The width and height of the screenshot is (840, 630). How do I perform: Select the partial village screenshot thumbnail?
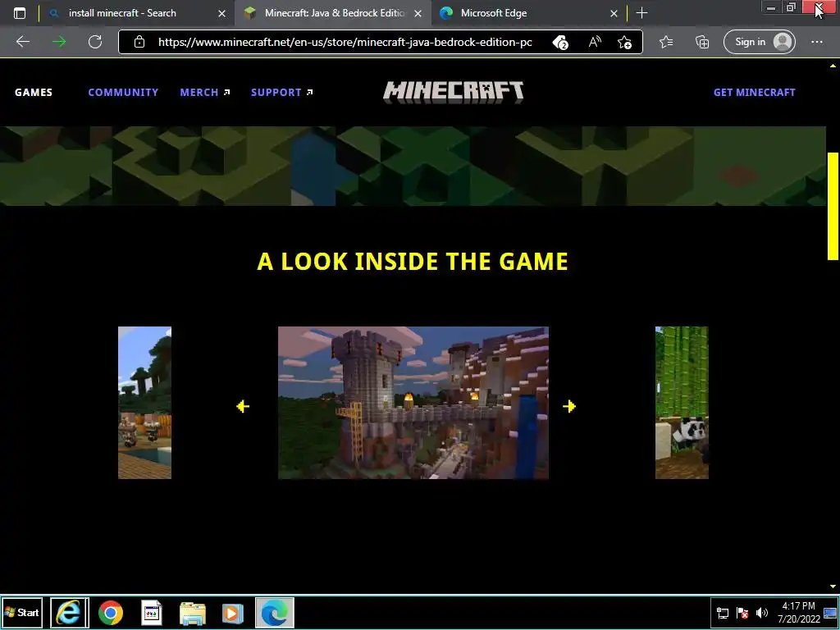point(144,403)
